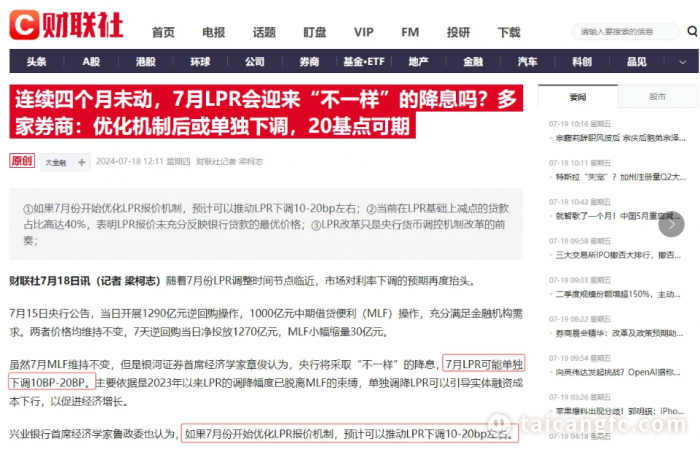Open sidebar news 特斯拉“失宠”
The width and height of the screenshot is (700, 452).
621,177
